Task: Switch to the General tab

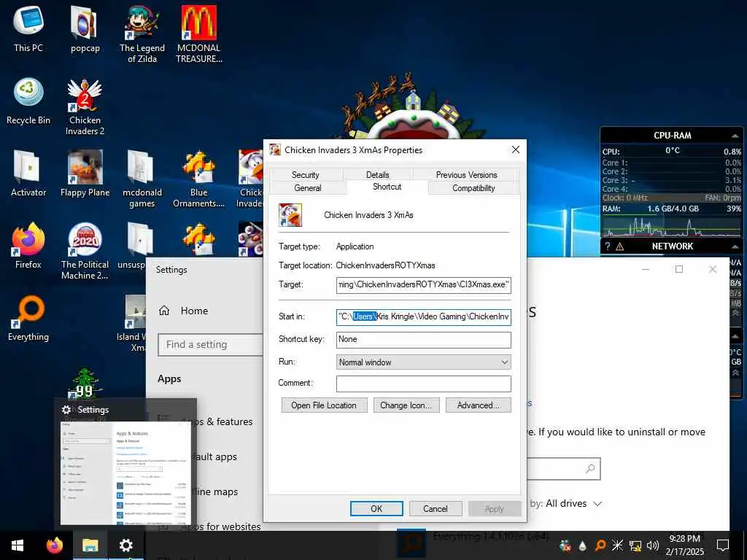Action: point(308,188)
